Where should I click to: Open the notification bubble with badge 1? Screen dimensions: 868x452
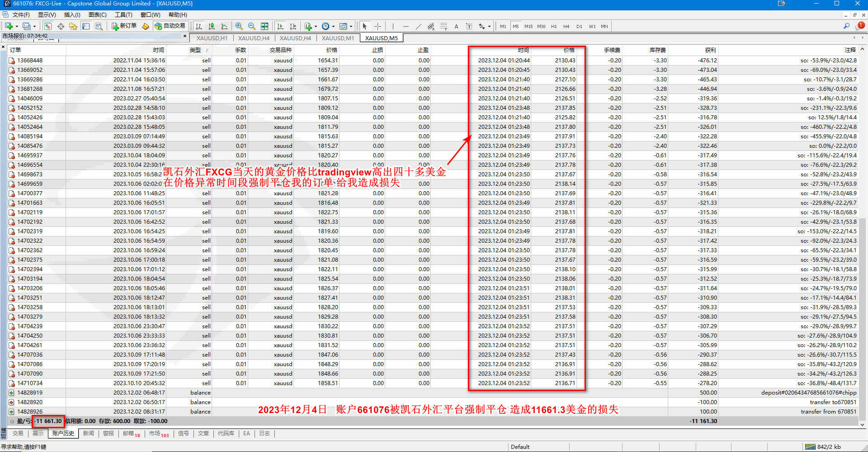click(860, 26)
